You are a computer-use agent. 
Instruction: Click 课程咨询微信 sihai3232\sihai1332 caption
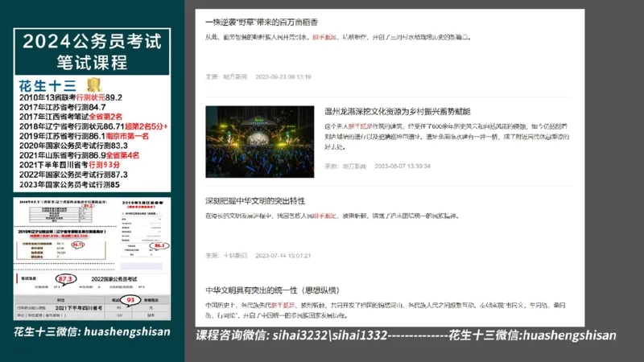pyautogui.click(x=291, y=335)
